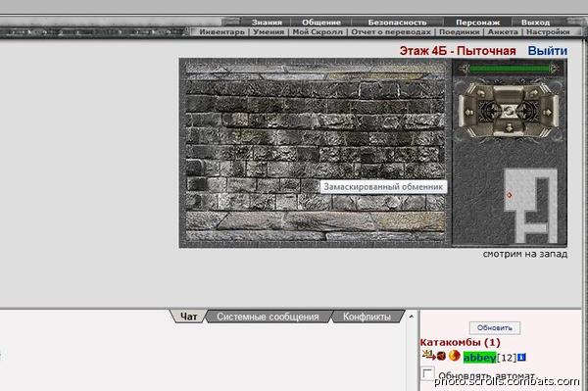Switch to Системные сообщения tab

pos(268,317)
